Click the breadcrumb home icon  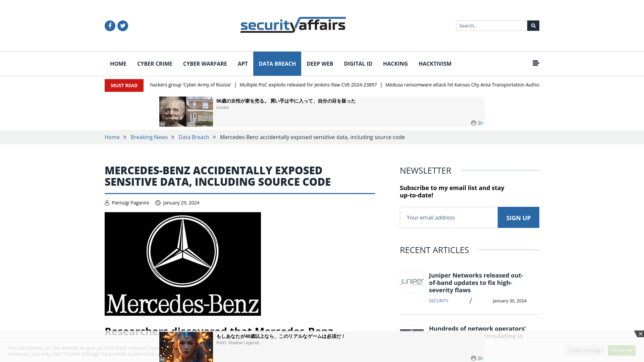click(x=112, y=137)
